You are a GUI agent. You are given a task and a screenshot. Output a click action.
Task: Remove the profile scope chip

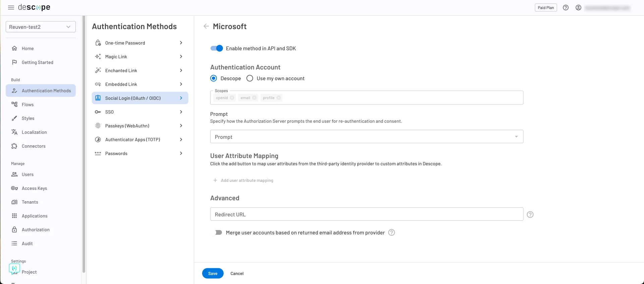click(x=279, y=98)
